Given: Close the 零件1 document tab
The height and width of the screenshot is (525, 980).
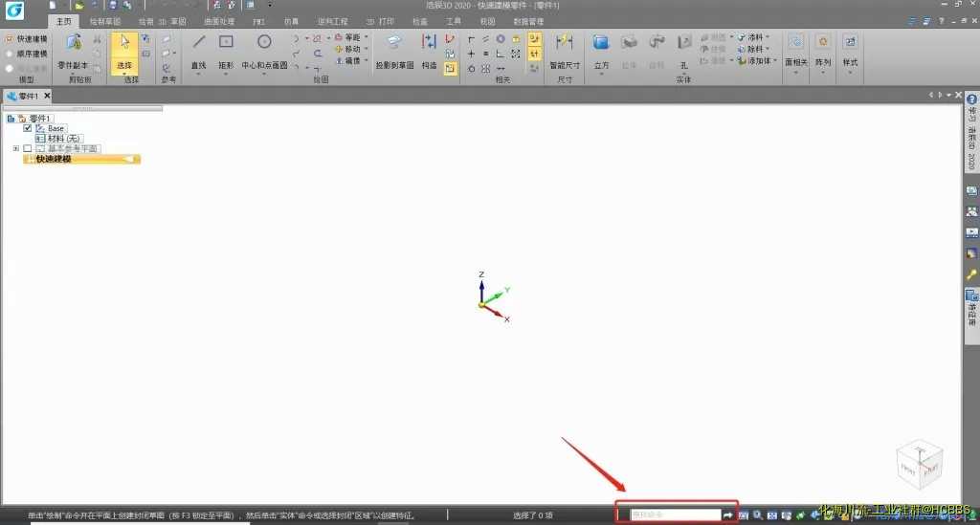Looking at the screenshot, I should click(x=47, y=96).
